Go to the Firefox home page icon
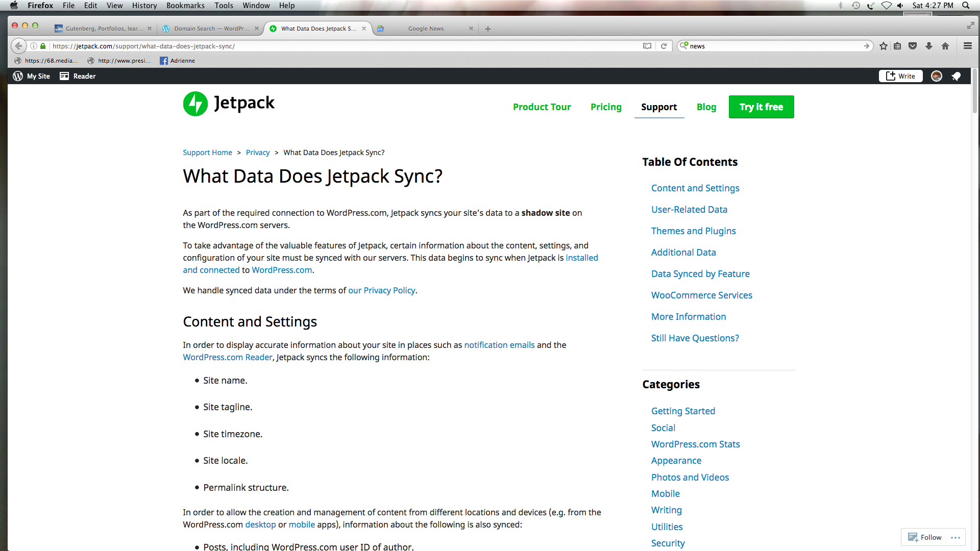This screenshot has height=551, width=980. click(945, 46)
